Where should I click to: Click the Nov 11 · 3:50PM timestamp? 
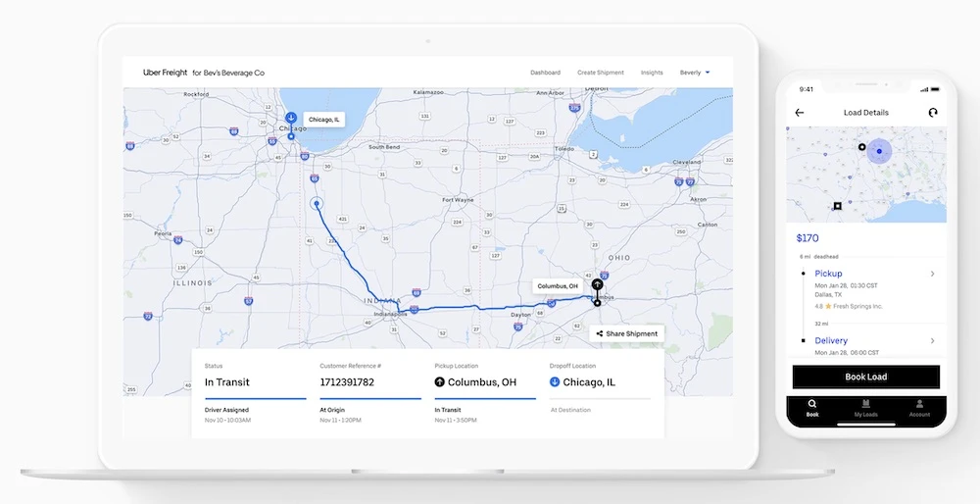tap(456, 421)
